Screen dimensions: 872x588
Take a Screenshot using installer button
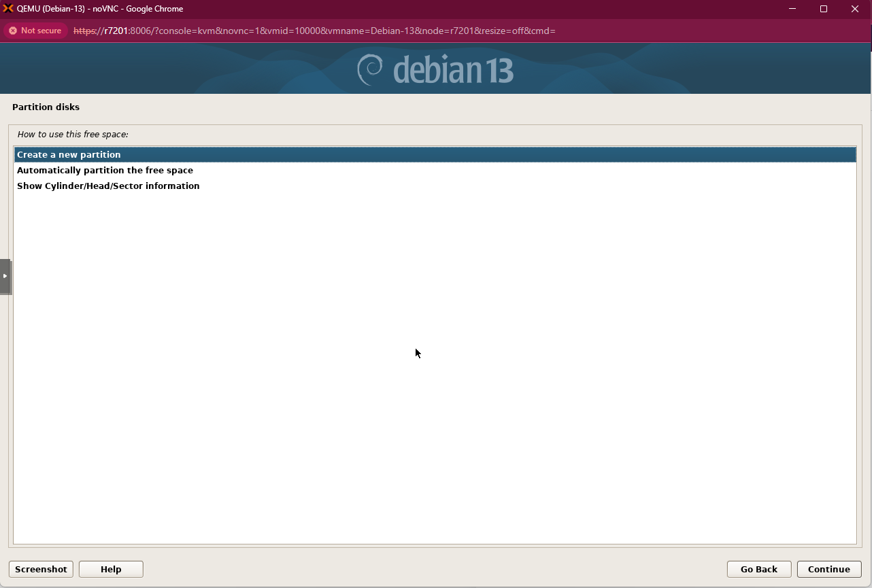(41, 569)
